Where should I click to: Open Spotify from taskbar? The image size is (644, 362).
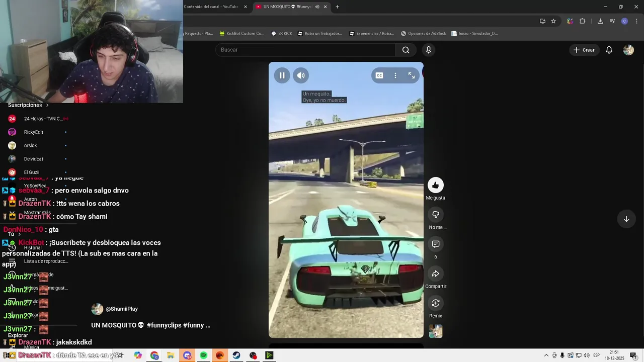tap(203, 355)
